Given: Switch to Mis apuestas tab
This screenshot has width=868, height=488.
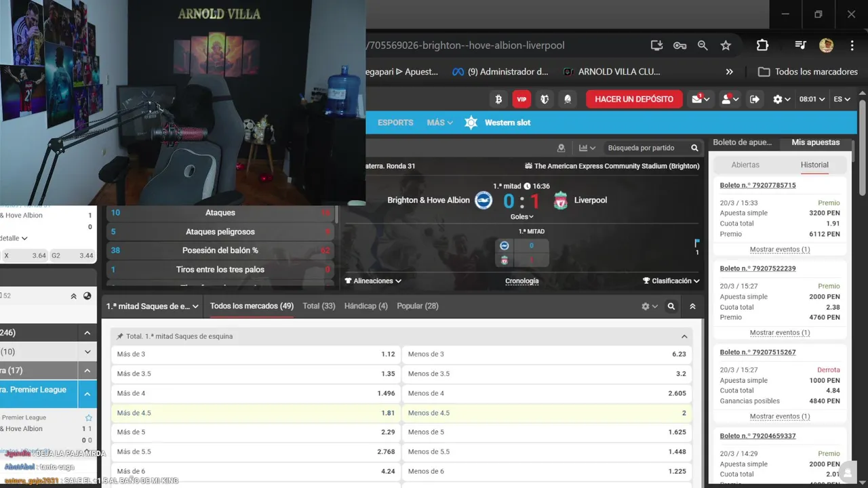Looking at the screenshot, I should pos(815,142).
